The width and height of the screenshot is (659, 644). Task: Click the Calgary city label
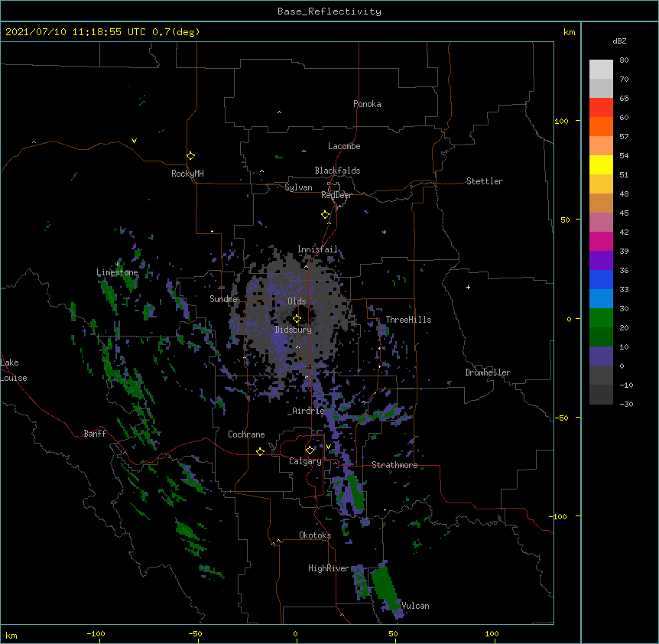(305, 461)
